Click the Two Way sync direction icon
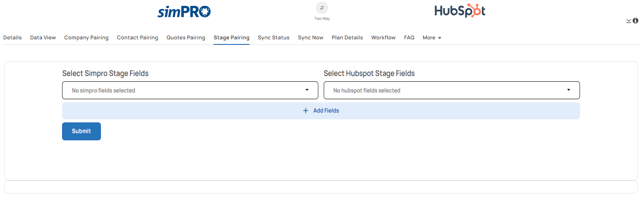Viewport: 644px width, 203px height. [322, 8]
